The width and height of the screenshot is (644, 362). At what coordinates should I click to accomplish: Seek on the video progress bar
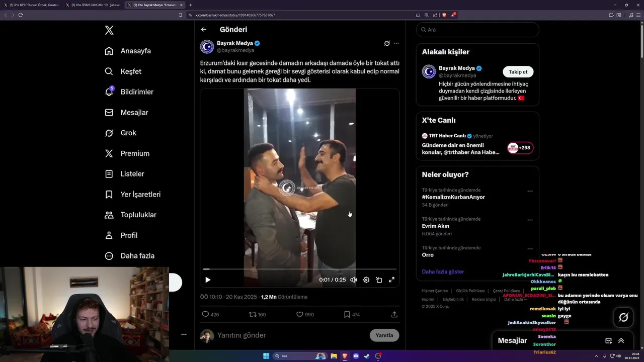click(300, 269)
